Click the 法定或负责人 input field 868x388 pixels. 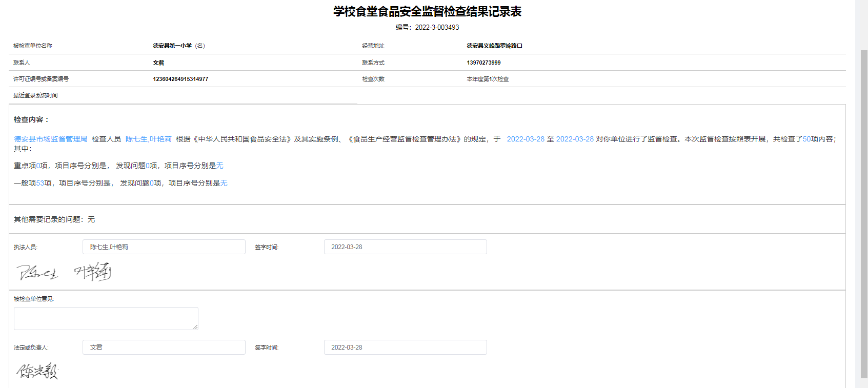pos(164,348)
